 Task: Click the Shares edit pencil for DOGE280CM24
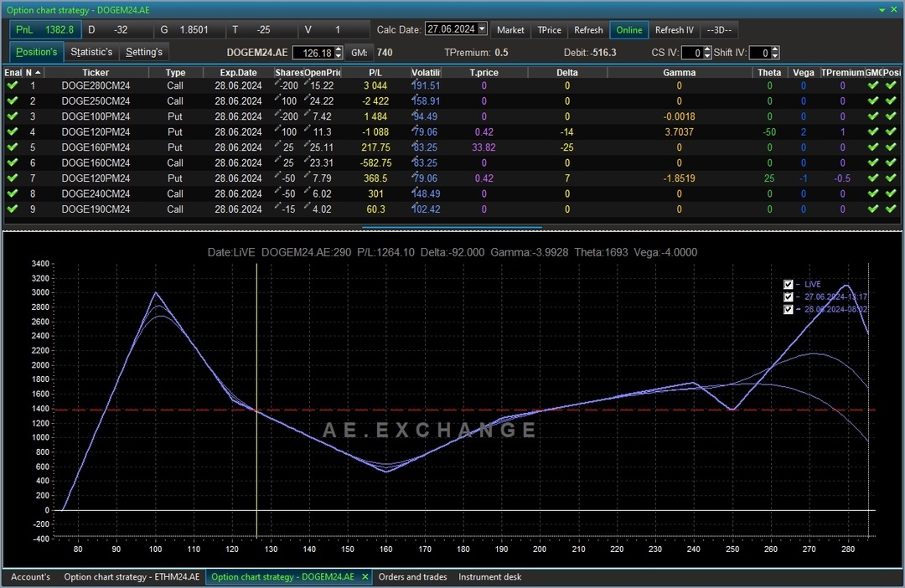point(277,83)
